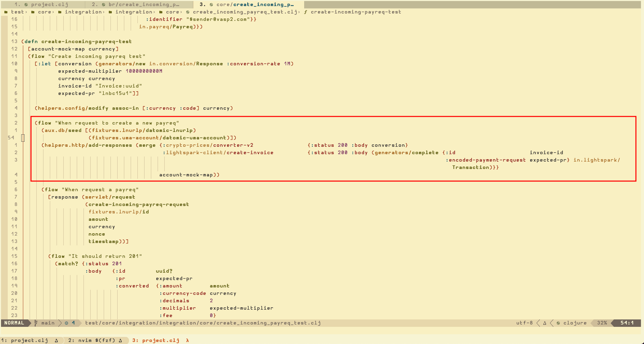Screen dimensions: 644x344
Task: Click the value 1000000000M for expected-multiplier
Action: [144, 71]
